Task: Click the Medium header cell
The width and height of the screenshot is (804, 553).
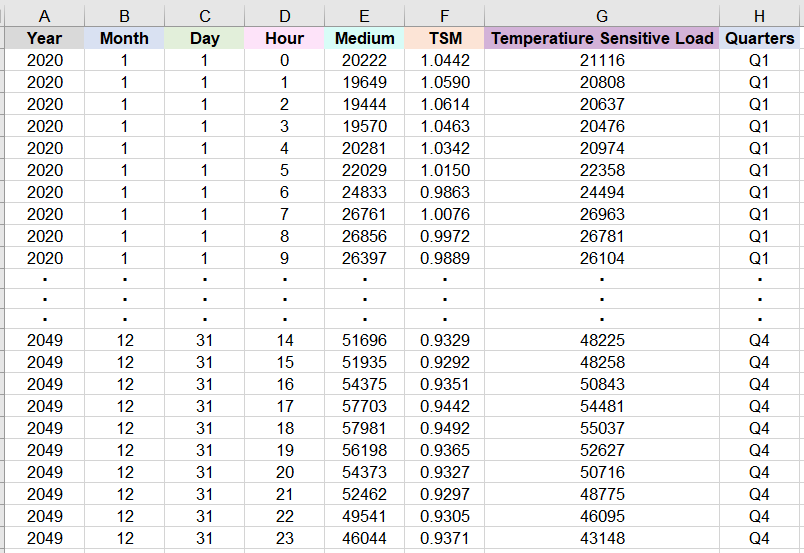Action: coord(365,38)
